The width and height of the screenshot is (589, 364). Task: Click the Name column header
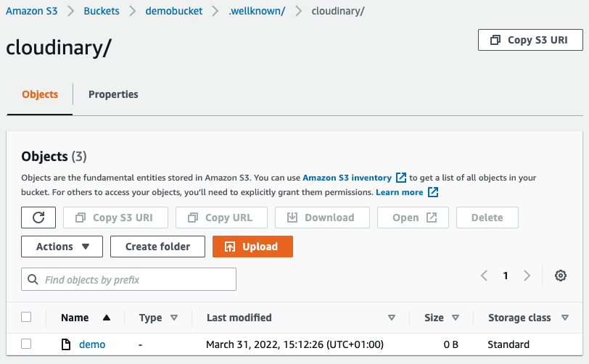coord(75,318)
